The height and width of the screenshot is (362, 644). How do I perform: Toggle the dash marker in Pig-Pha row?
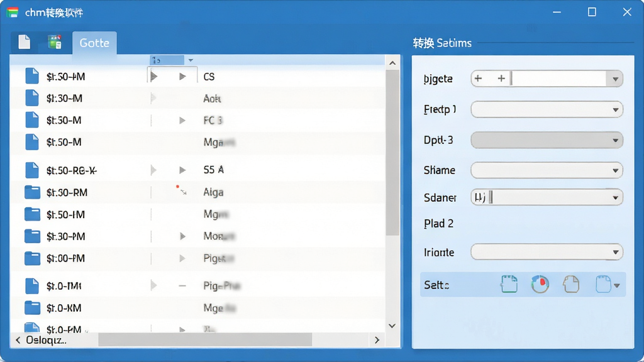182,286
